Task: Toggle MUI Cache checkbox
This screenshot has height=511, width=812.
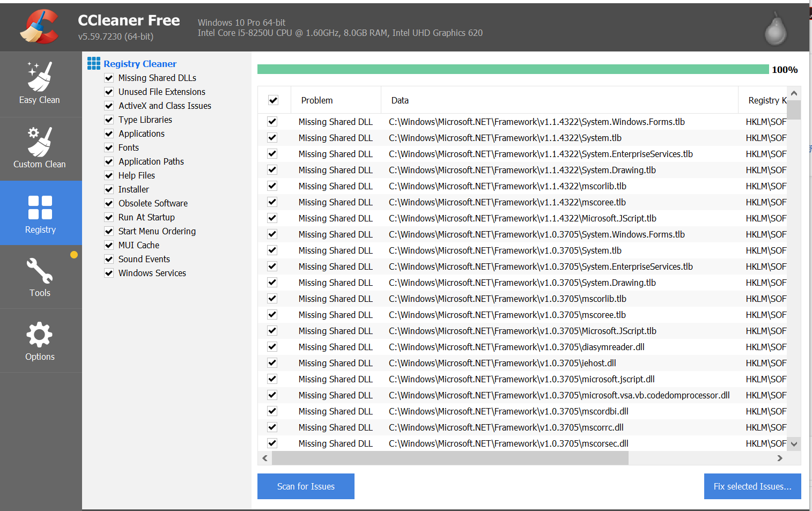Action: 109,245
